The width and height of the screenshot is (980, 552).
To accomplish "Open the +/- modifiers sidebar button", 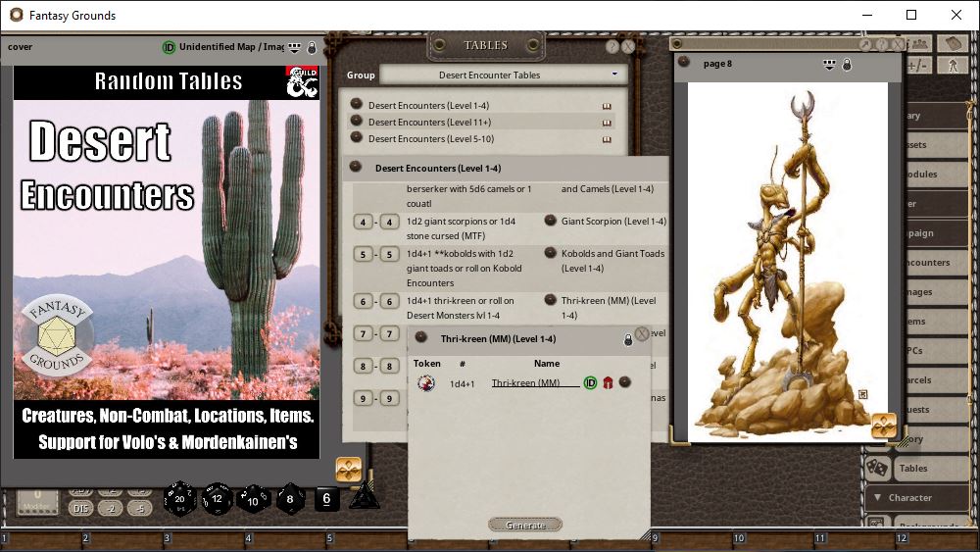I will pos(917,65).
